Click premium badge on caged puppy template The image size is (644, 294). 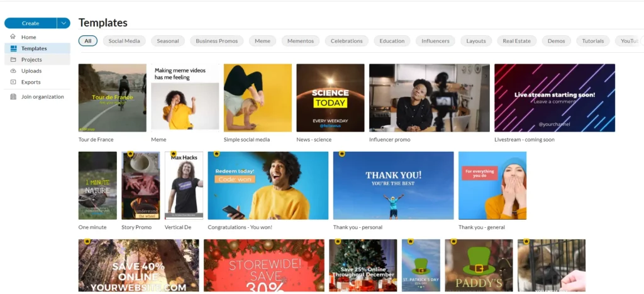point(526,241)
